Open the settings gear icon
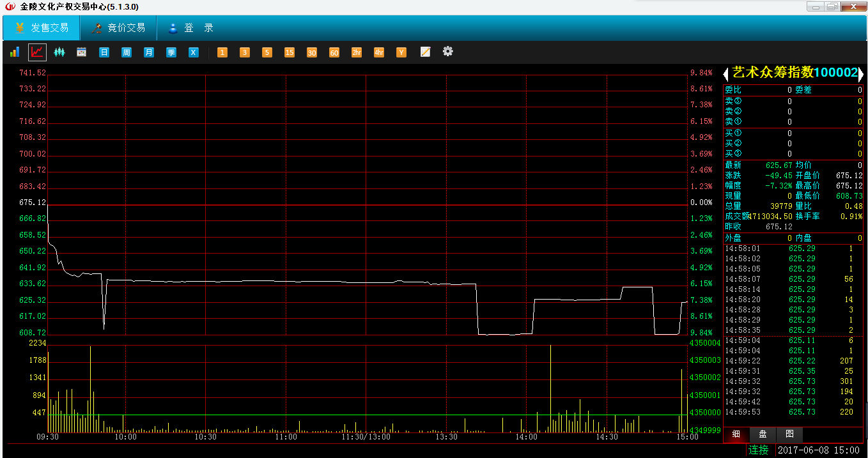 pos(448,51)
